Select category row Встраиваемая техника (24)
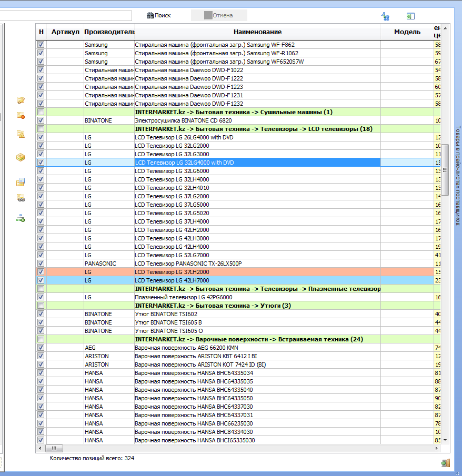This screenshot has width=462, height=476. 238,339
